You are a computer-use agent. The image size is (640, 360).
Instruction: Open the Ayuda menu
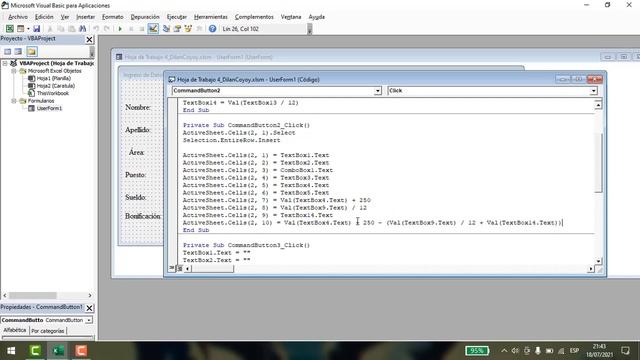pyautogui.click(x=316, y=17)
